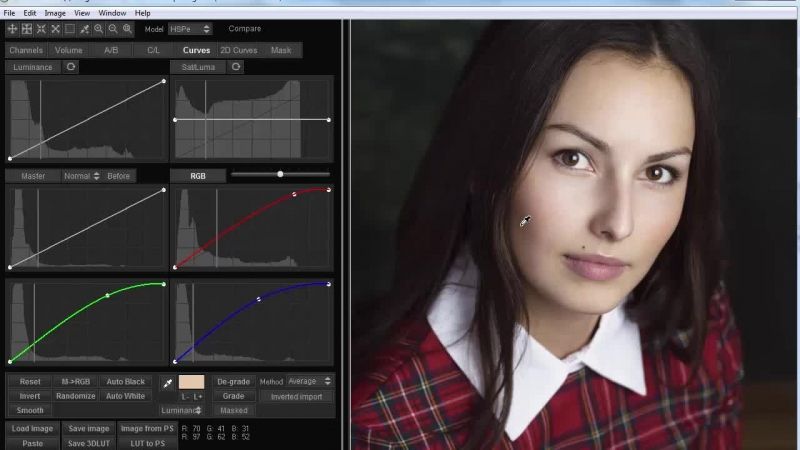Click the Smooth button
Image resolution: width=800 pixels, height=450 pixels.
tap(30, 410)
